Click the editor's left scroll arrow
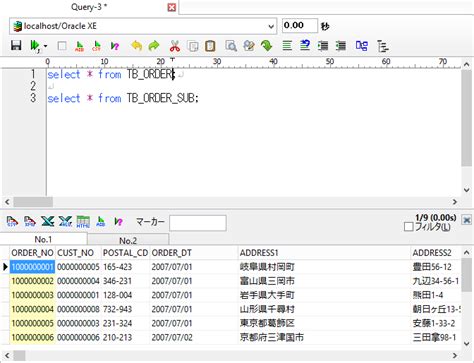The width and height of the screenshot is (474, 363). [7, 202]
